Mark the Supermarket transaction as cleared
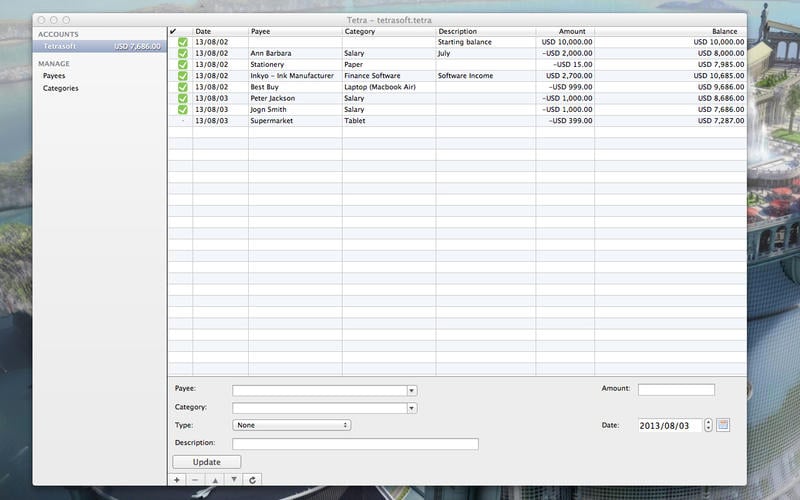800x500 pixels. coord(183,121)
